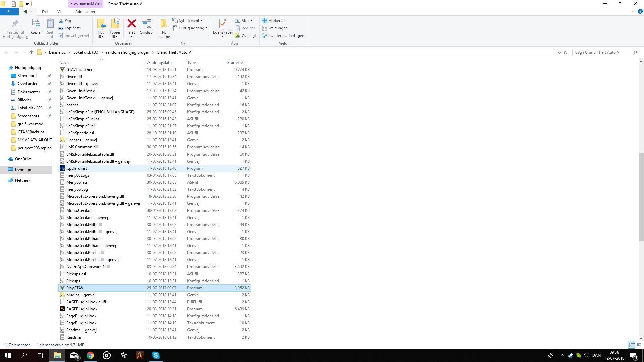The height and width of the screenshot is (362, 644).
Task: Click the vertical scrollbar thumb
Action: 641,196
